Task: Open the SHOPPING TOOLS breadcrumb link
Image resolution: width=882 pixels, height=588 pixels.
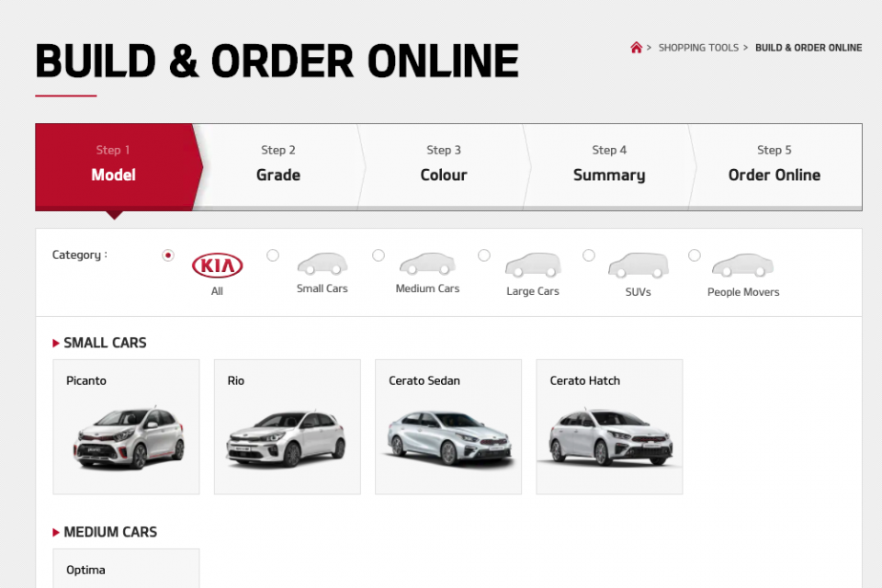Action: point(698,48)
